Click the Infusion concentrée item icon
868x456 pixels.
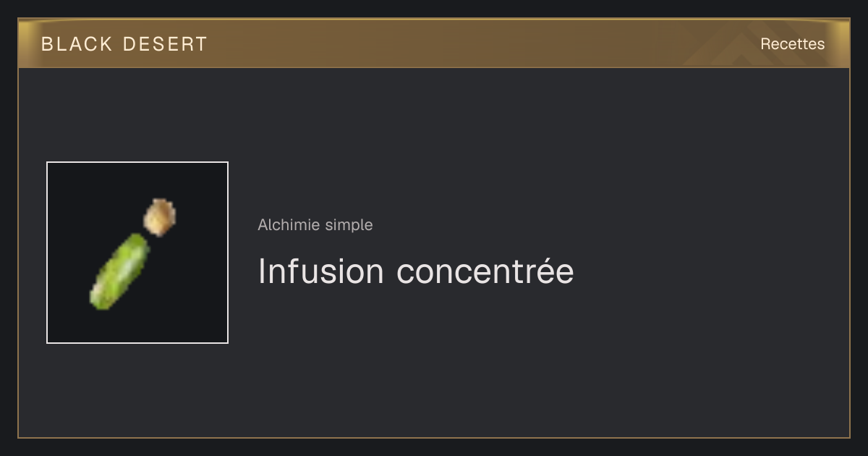[137, 253]
